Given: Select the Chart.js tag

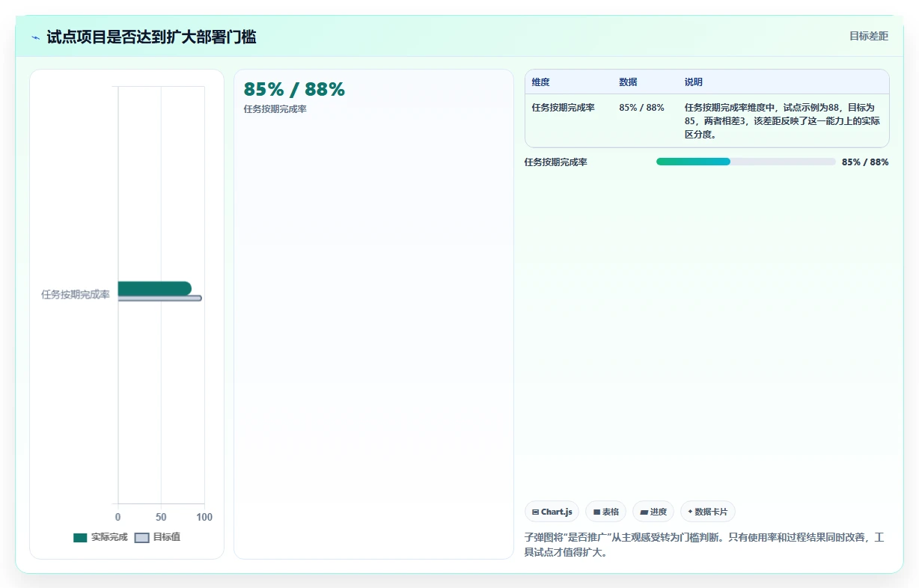Looking at the screenshot, I should click(552, 512).
